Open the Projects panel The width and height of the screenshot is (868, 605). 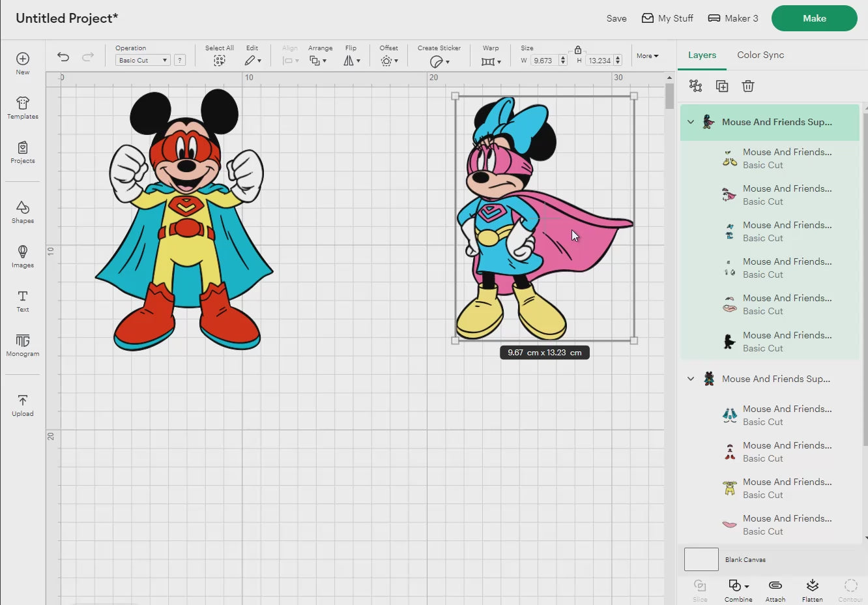coord(23,152)
